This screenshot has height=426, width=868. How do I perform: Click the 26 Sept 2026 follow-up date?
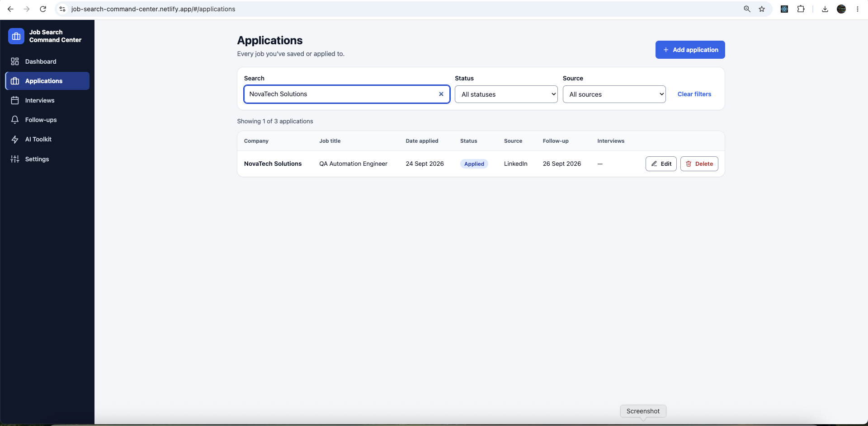coord(561,164)
